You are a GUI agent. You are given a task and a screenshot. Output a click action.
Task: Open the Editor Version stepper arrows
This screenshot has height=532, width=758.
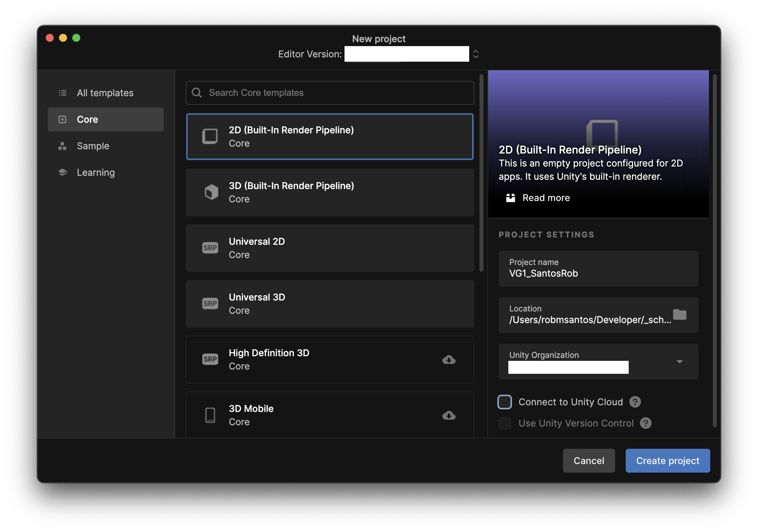coord(476,54)
